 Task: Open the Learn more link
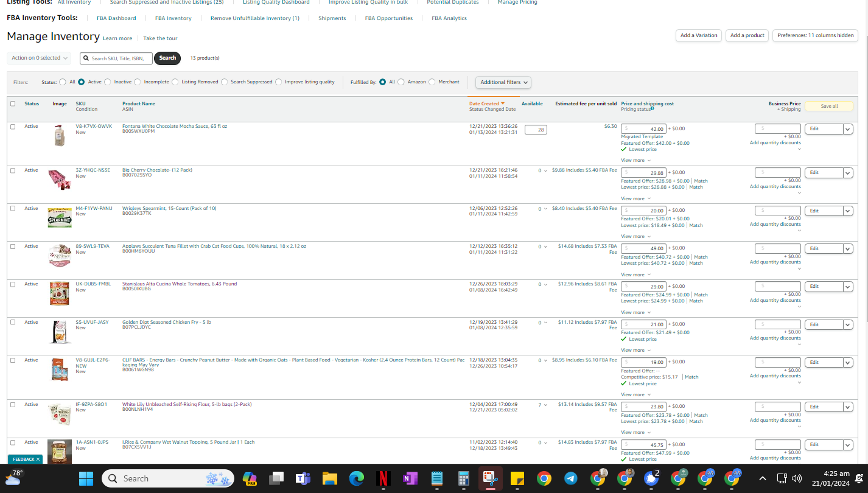pyautogui.click(x=117, y=38)
